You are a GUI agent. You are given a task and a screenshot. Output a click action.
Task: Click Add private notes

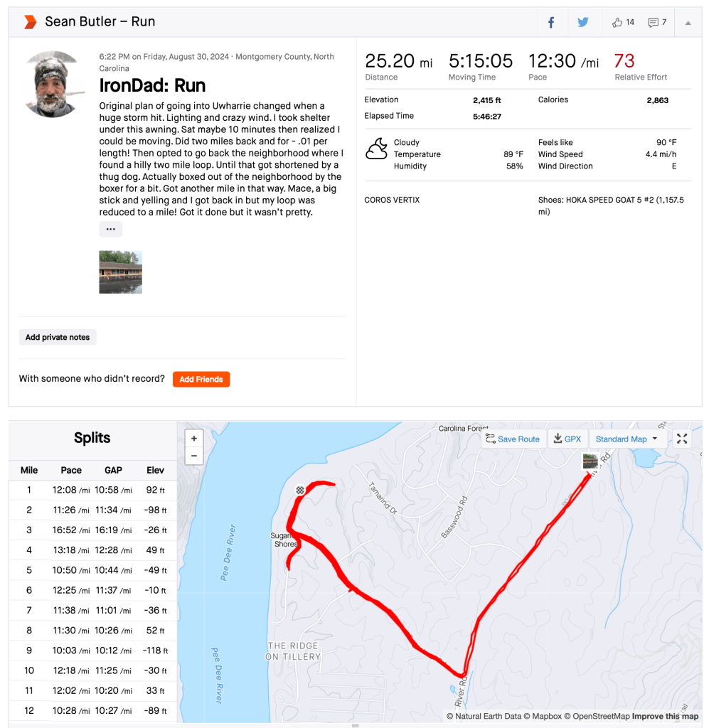tap(58, 337)
